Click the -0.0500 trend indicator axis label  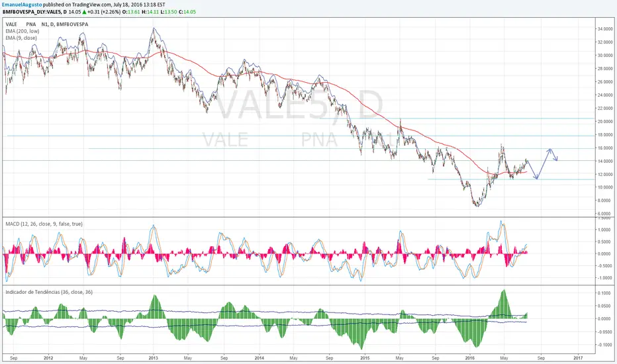point(605,332)
